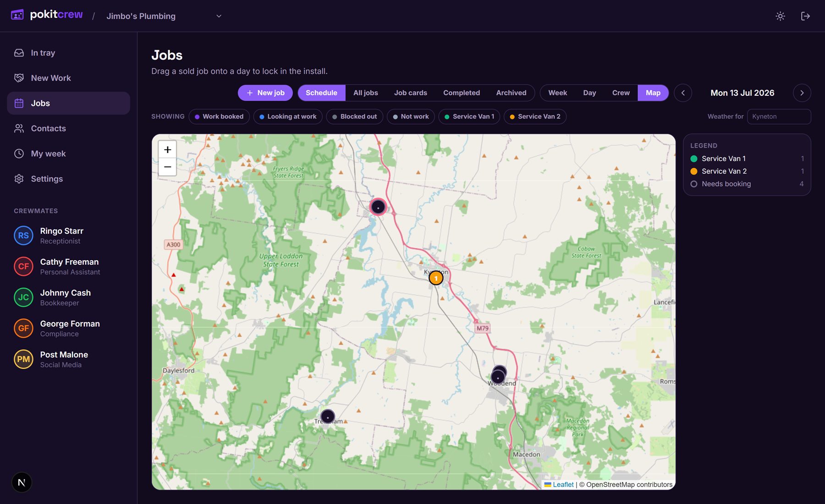
Task: Select Jobs in the sidebar
Action: [68, 103]
